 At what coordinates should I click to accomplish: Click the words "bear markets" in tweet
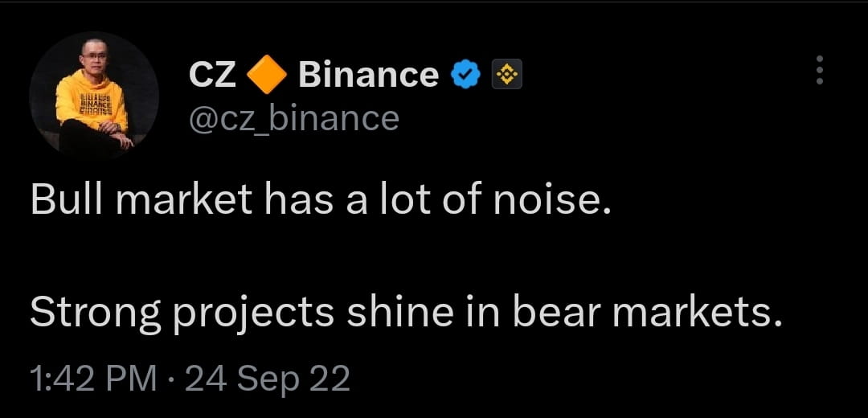click(647, 313)
